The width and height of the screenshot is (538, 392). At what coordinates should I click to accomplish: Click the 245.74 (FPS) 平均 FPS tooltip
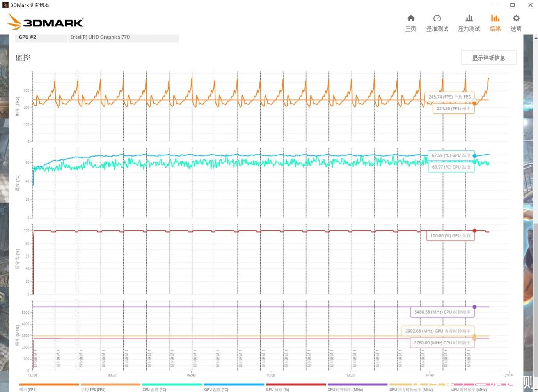click(449, 97)
